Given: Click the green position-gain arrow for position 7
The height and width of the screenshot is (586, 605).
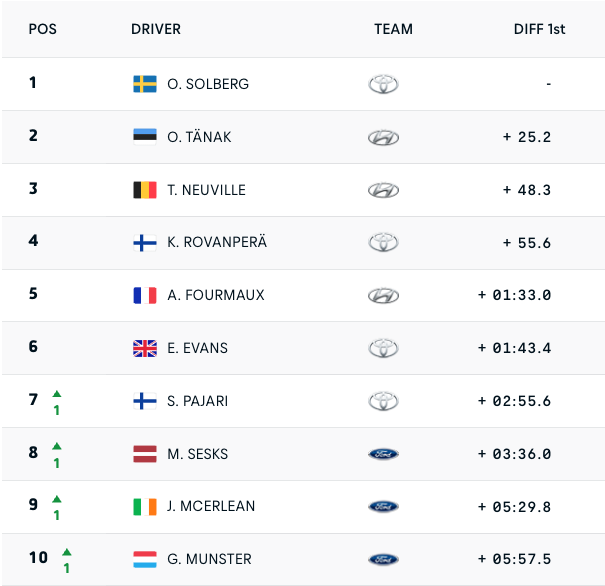Looking at the screenshot, I should [57, 393].
